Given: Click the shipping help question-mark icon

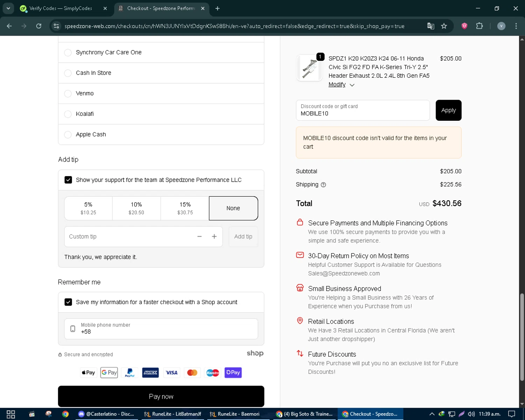Looking at the screenshot, I should point(323,185).
